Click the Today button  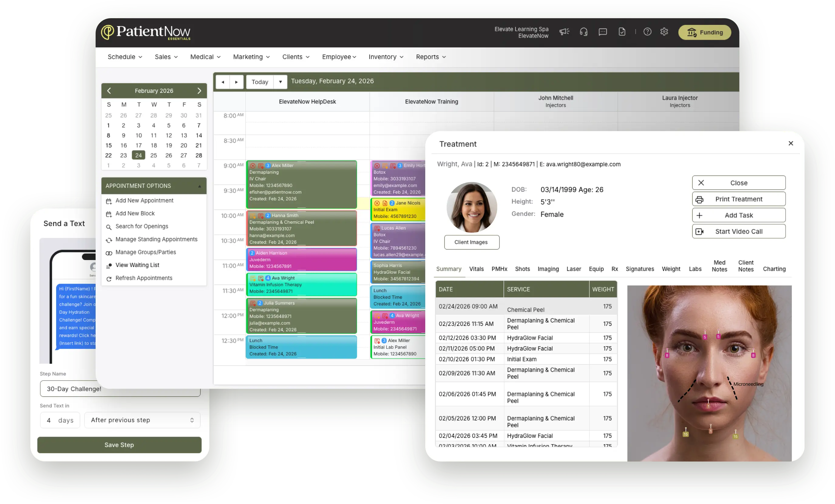(x=260, y=82)
